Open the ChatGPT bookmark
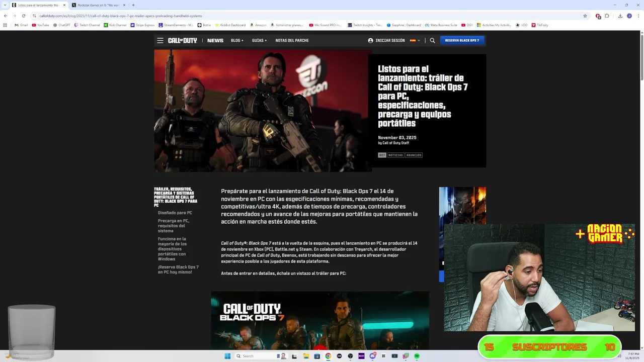The height and width of the screenshot is (362, 644). click(61, 25)
